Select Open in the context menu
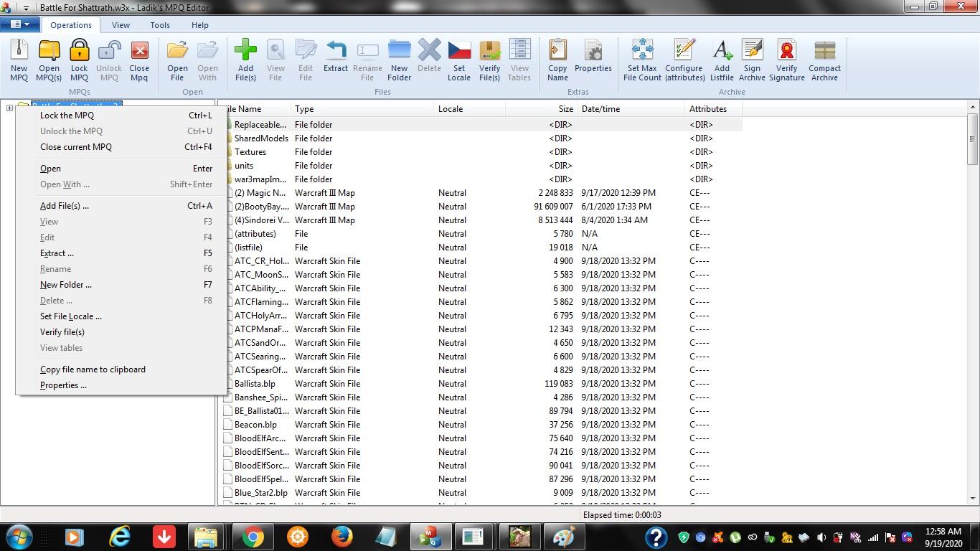The image size is (980, 551). click(x=121, y=168)
